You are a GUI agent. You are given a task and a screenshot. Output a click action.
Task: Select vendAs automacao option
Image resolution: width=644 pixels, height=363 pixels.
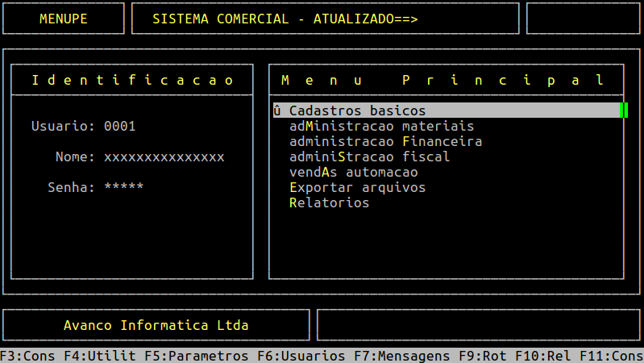coord(353,172)
